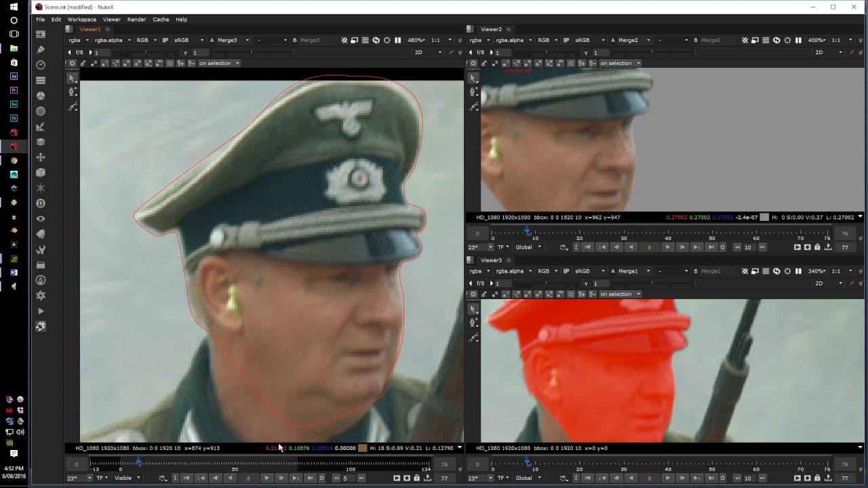Jump to last frame in Viewer1
Viewport: 868px width, 488px height.
pos(309,478)
